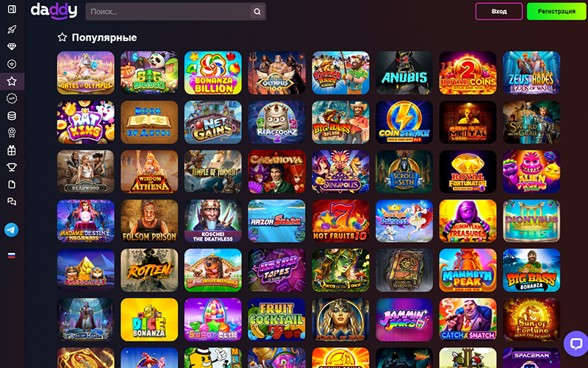Open the coins stack sidebar icon
This screenshot has width=588, height=368.
click(12, 116)
